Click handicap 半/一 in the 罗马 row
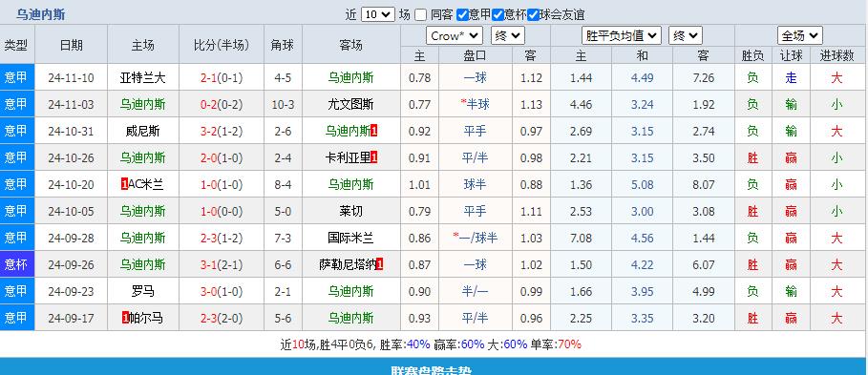The height and width of the screenshot is (375, 868). click(x=475, y=291)
